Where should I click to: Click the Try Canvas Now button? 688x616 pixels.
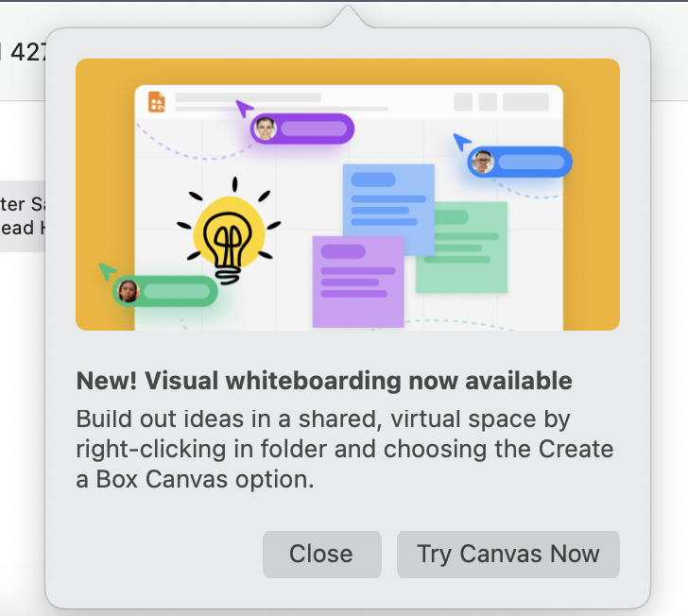[508, 555]
